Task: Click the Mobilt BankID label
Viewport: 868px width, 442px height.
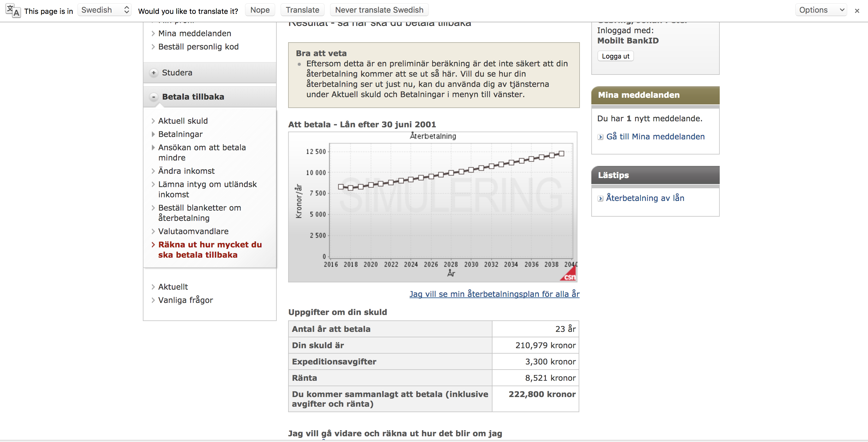Action: [628, 40]
